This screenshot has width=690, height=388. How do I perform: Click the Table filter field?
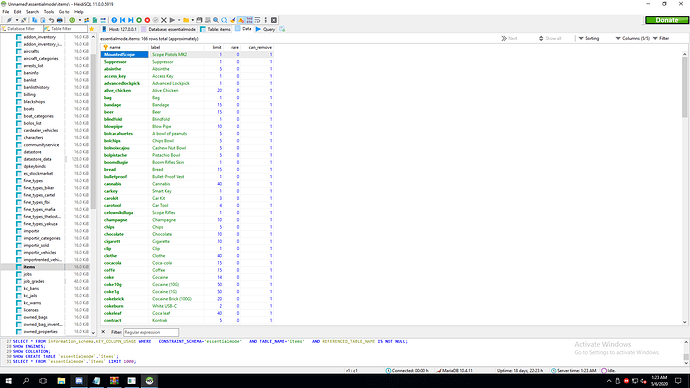65,29
